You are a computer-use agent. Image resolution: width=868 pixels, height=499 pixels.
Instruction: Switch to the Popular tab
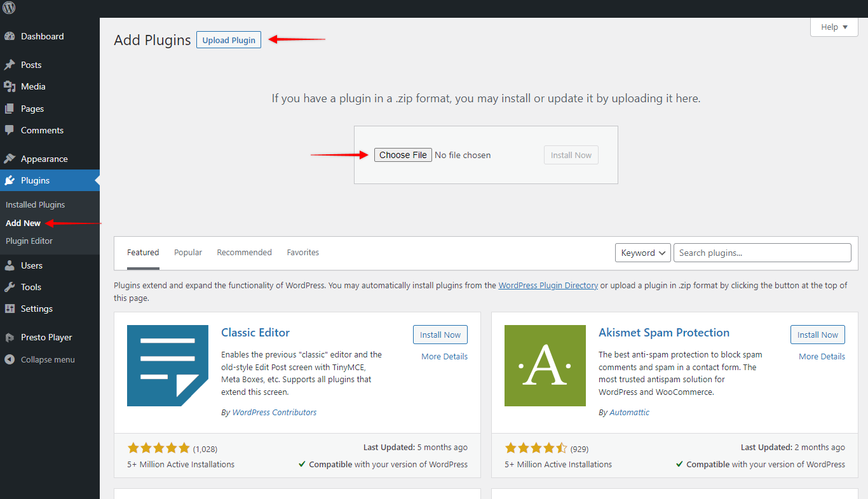(x=188, y=252)
